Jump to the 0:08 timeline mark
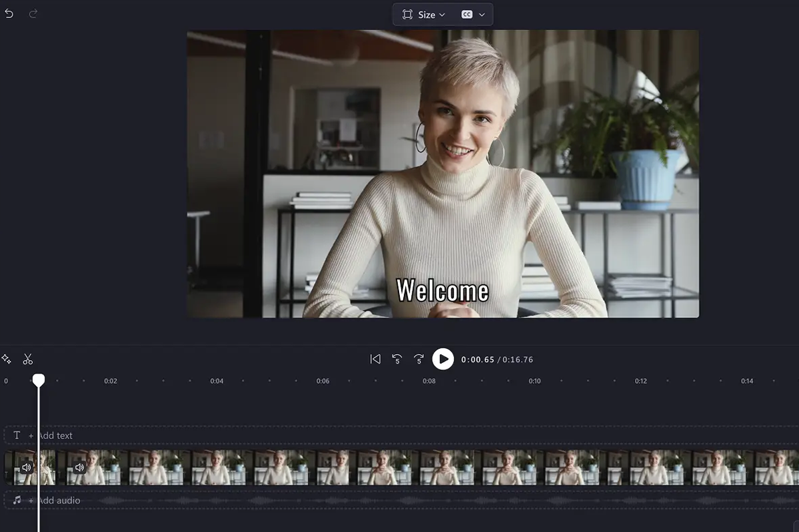 click(429, 382)
